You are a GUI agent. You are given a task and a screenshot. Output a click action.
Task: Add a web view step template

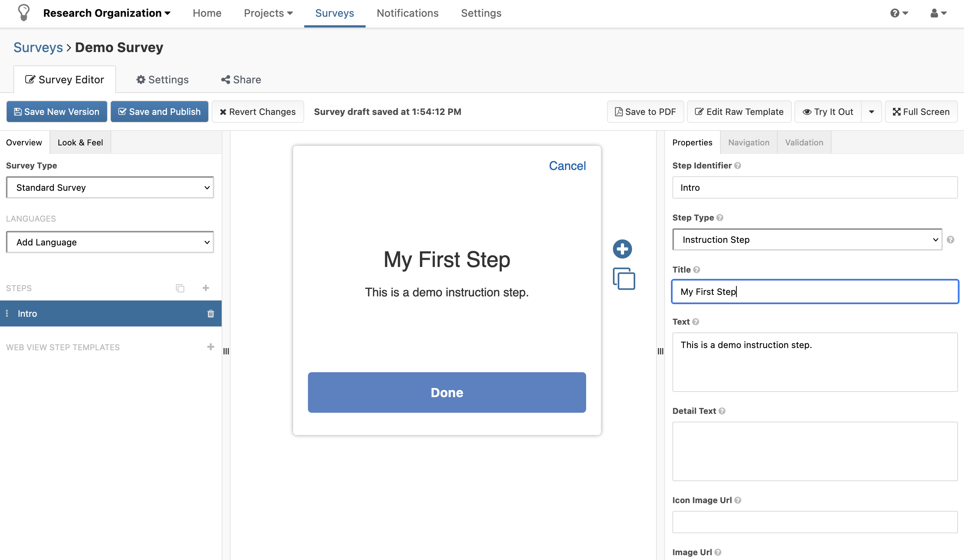[211, 347]
